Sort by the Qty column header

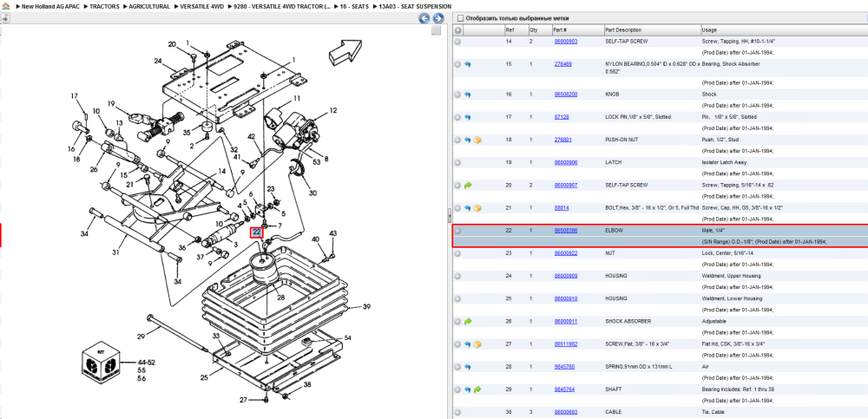click(x=540, y=29)
